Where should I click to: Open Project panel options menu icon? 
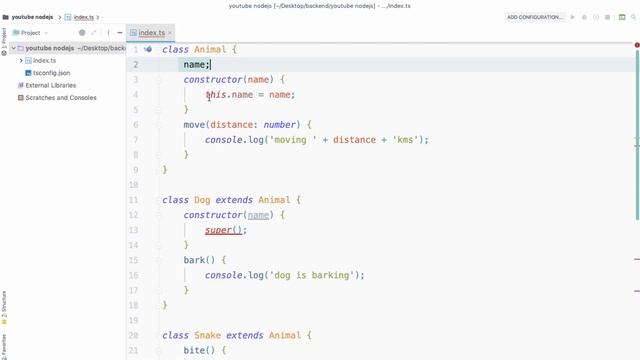pos(108,33)
